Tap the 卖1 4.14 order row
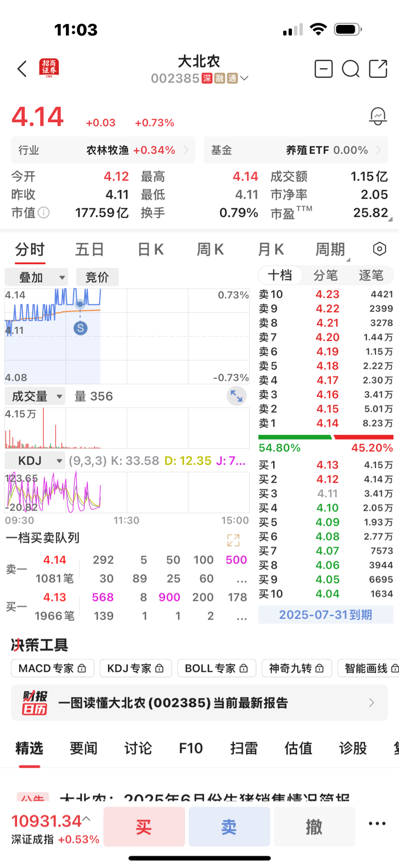Image resolution: width=399 pixels, height=868 pixels. point(326,423)
